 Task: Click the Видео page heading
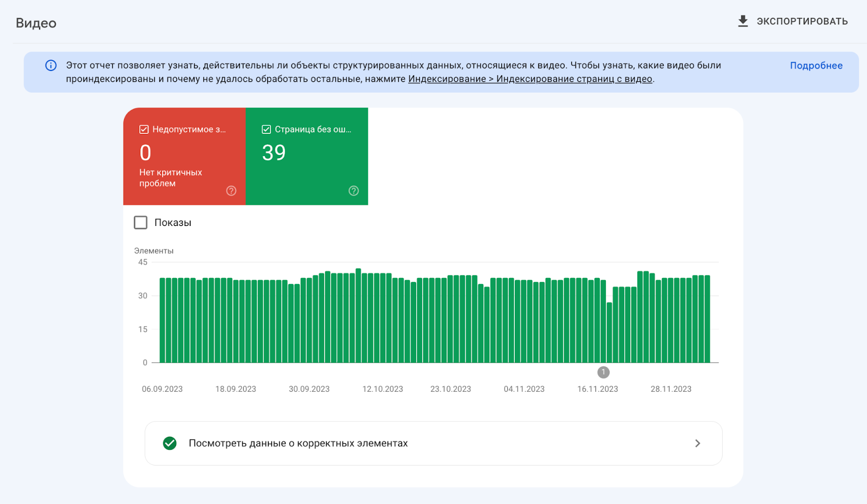click(36, 23)
